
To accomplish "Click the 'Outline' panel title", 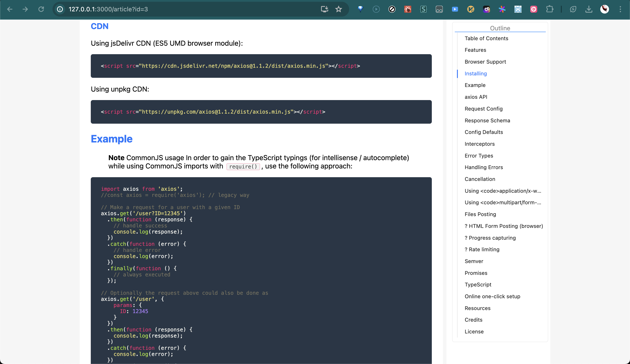I will point(500,28).
